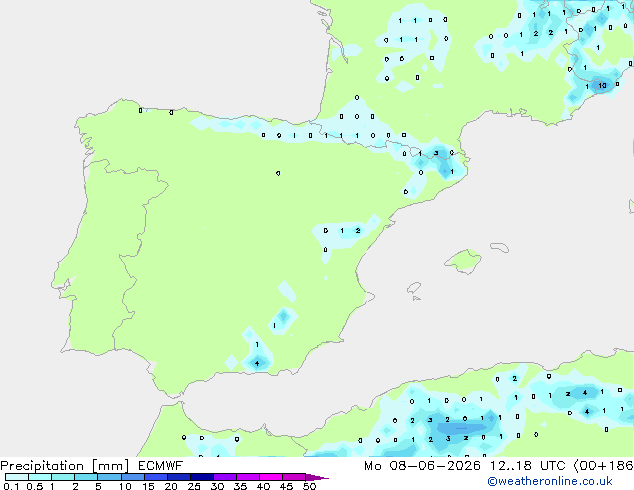Click the "(00+186" forecast offset text
The image size is (634, 490).
[x=603, y=466]
